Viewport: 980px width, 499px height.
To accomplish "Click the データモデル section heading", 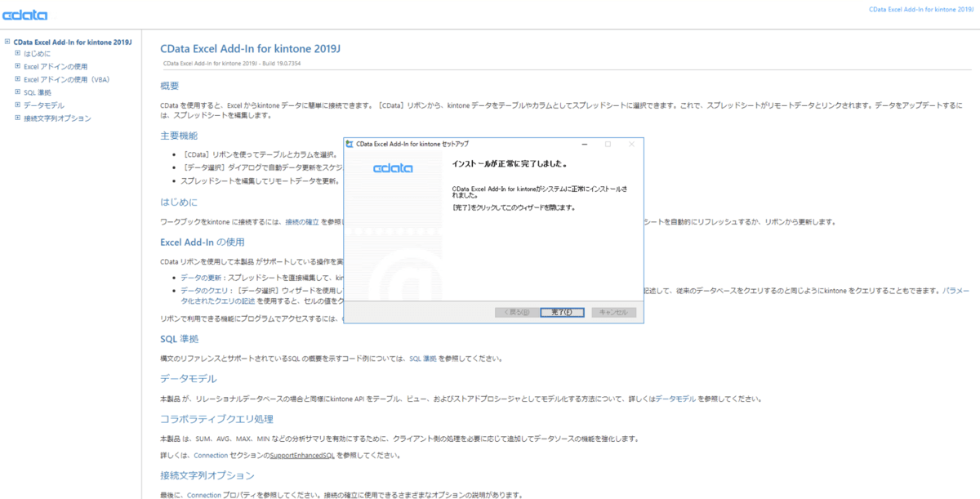I will [189, 379].
